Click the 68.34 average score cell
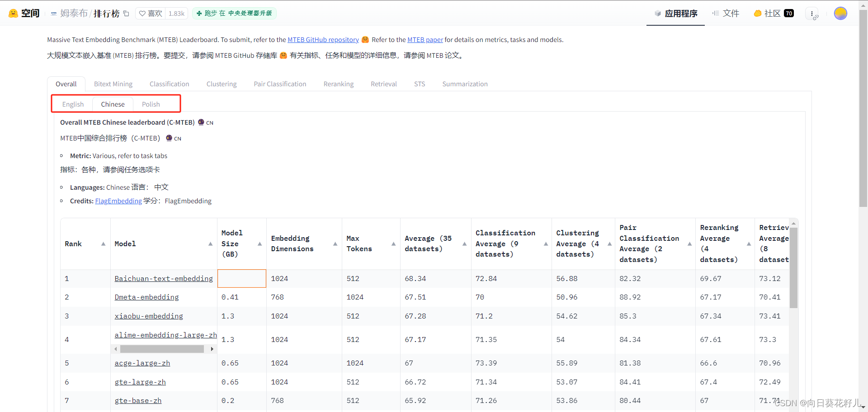The image size is (868, 412). (436, 279)
